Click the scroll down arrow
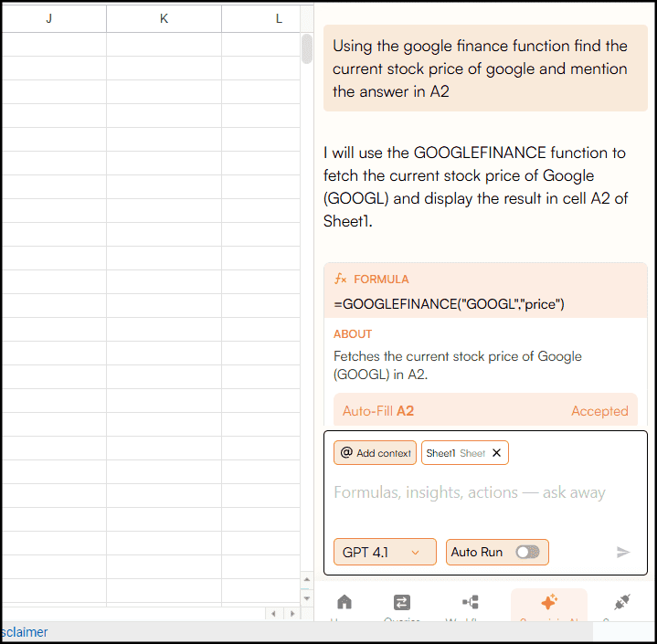The height and width of the screenshot is (644, 657). pyautogui.click(x=307, y=598)
